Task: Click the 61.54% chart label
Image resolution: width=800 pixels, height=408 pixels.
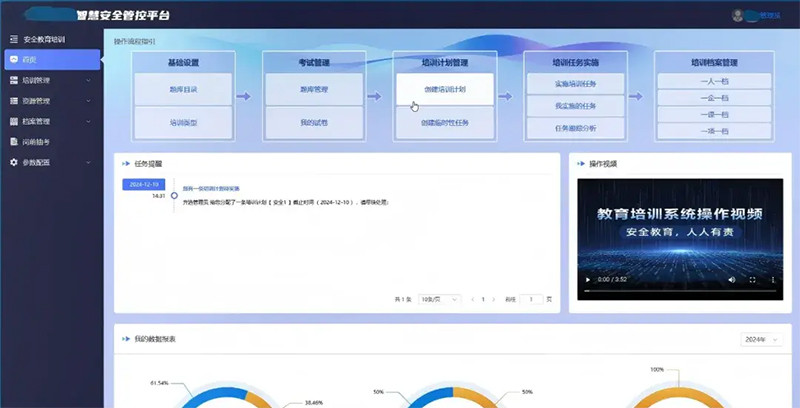Action: point(159,382)
